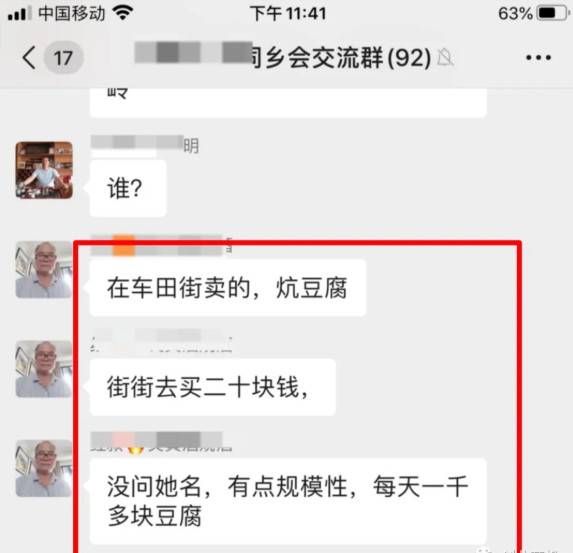This screenshot has width=573, height=553.
Task: Tap avatar beside 没问她名 message
Action: (44, 469)
